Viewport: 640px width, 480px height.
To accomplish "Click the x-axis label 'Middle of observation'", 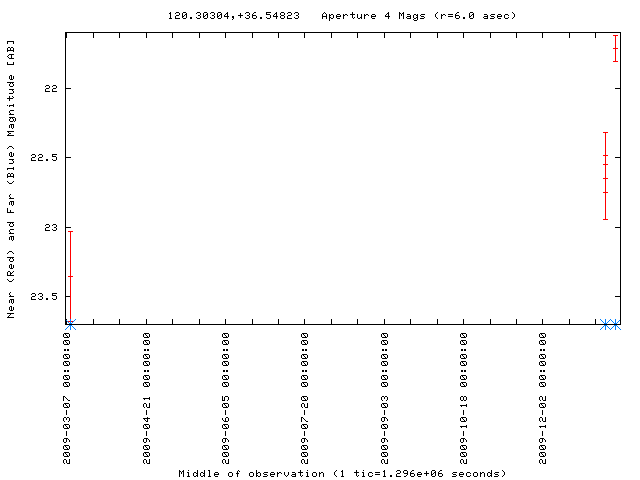I will [x=251, y=474].
